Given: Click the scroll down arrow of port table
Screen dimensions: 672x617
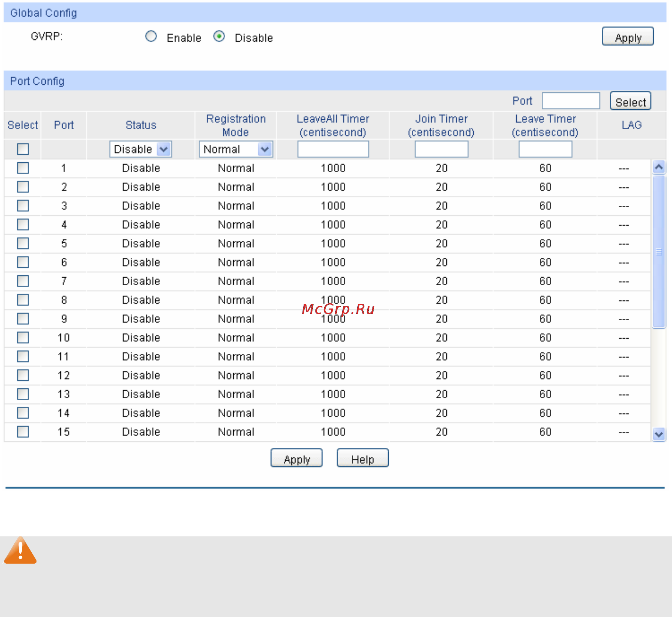Looking at the screenshot, I should tap(659, 434).
